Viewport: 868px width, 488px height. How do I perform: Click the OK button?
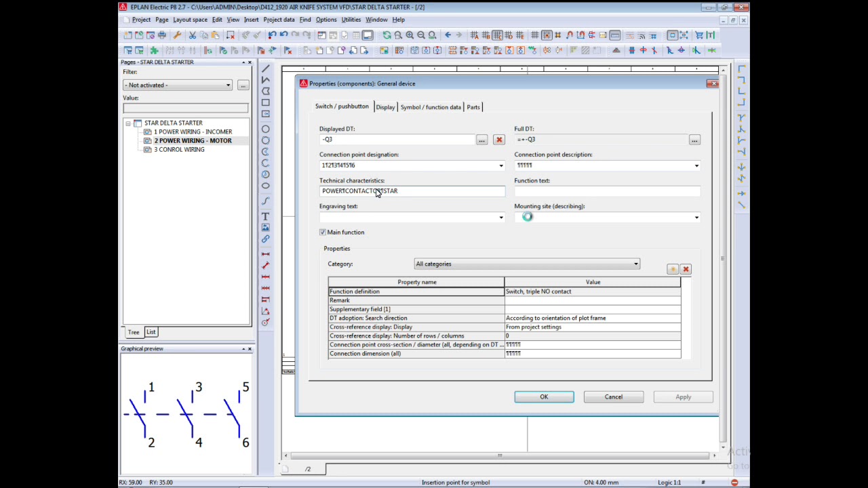point(544,397)
